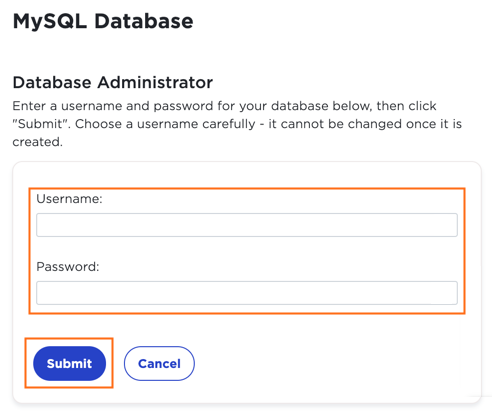Click the word 'Database' in the page title
493x419 pixels.
(x=144, y=22)
